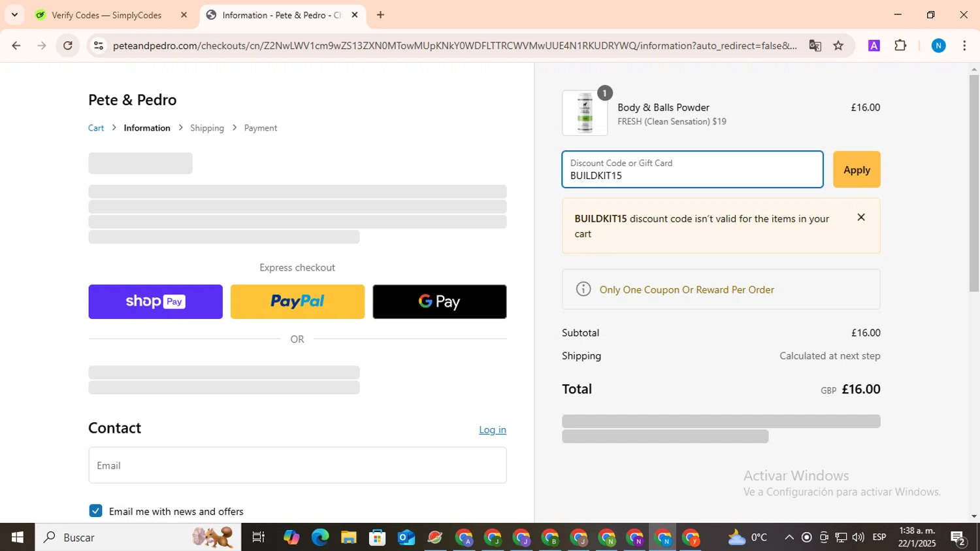Open Chrome three-dot menu
The width and height of the screenshot is (980, 551).
pyautogui.click(x=964, y=45)
